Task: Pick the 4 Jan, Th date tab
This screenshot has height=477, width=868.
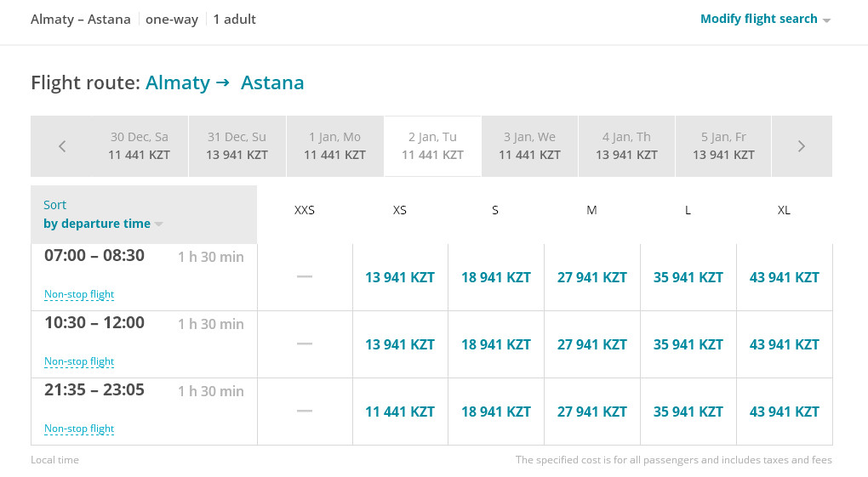Action: click(626, 146)
